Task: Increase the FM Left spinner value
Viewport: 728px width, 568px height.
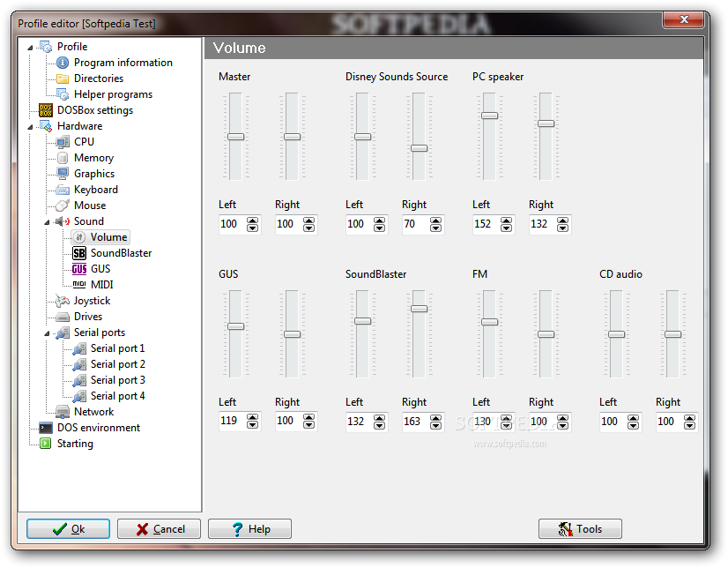Action: pos(506,418)
